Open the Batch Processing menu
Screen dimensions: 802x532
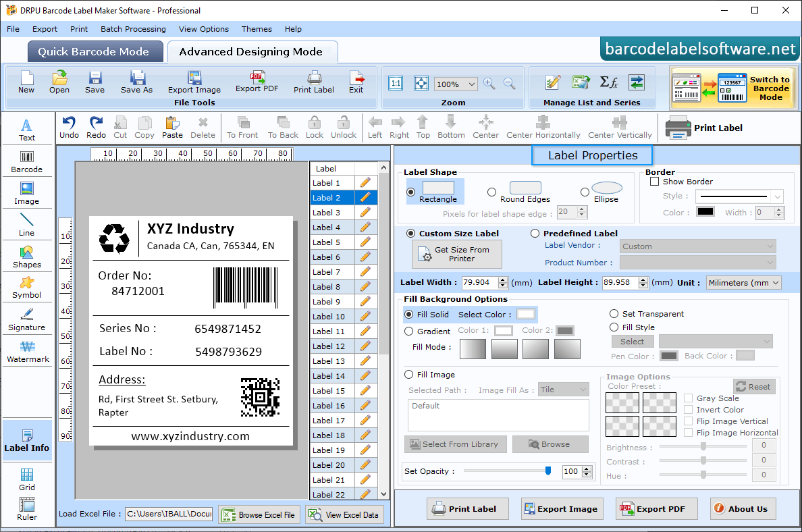pos(133,29)
